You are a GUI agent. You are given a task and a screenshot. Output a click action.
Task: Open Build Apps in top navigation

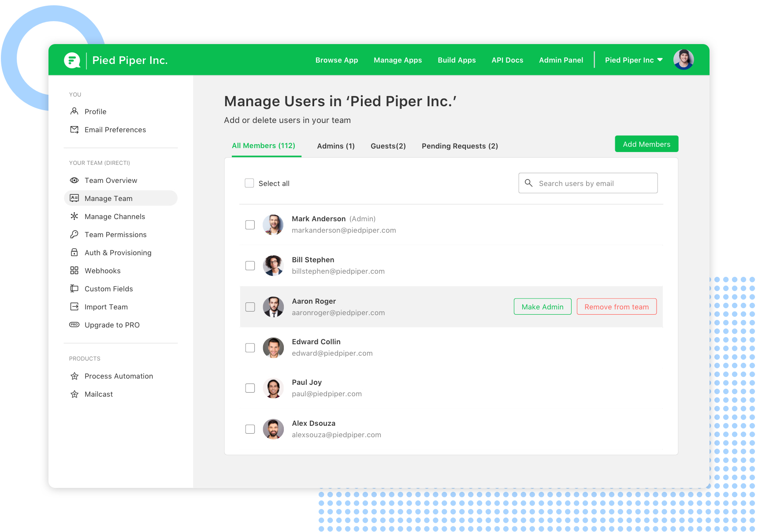[x=457, y=60]
